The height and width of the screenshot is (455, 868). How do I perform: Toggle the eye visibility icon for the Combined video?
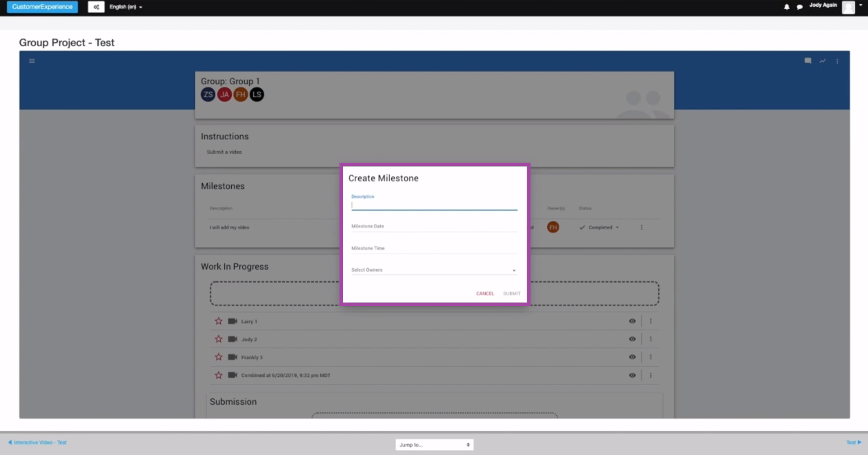pyautogui.click(x=632, y=375)
